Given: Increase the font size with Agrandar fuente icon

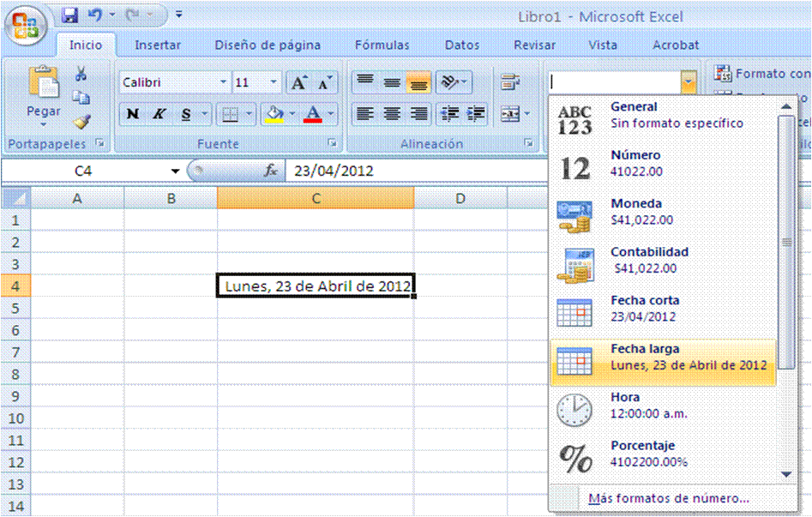Looking at the screenshot, I should point(298,81).
